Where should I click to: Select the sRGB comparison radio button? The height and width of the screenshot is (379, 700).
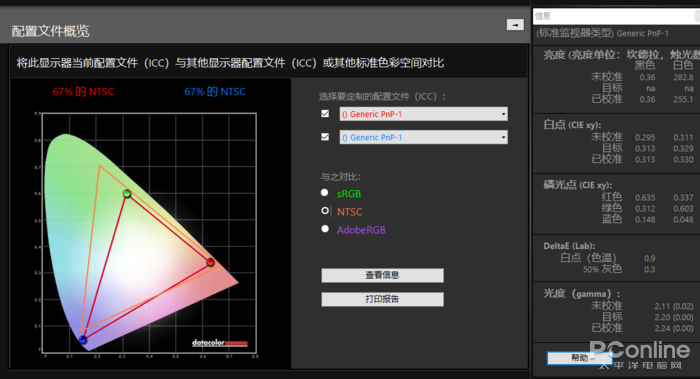click(325, 193)
